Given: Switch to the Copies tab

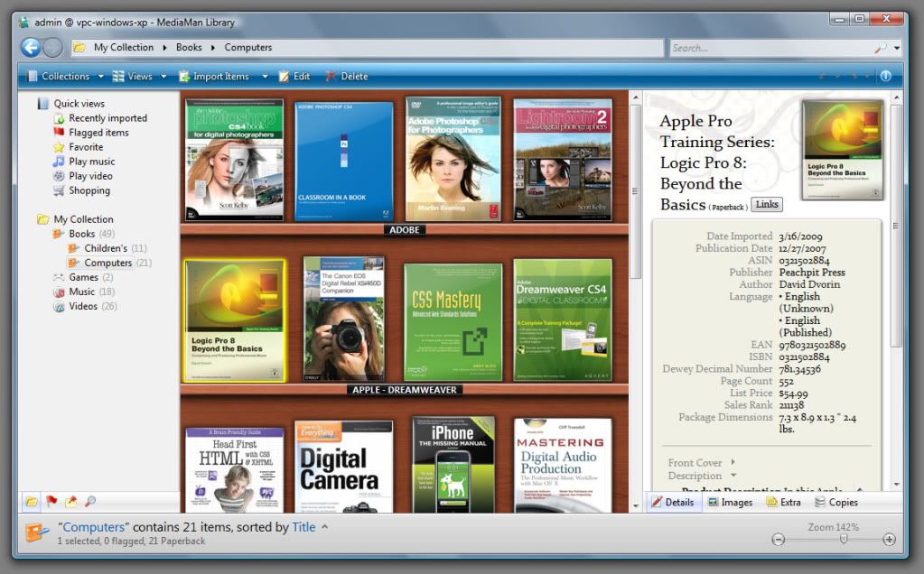Looking at the screenshot, I should 836,502.
